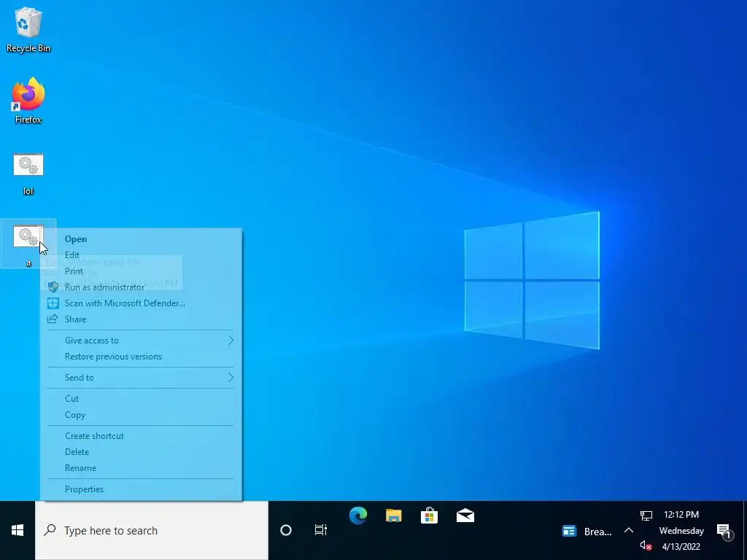Choose Print in the context menu
The image size is (747, 560).
(x=141, y=271)
